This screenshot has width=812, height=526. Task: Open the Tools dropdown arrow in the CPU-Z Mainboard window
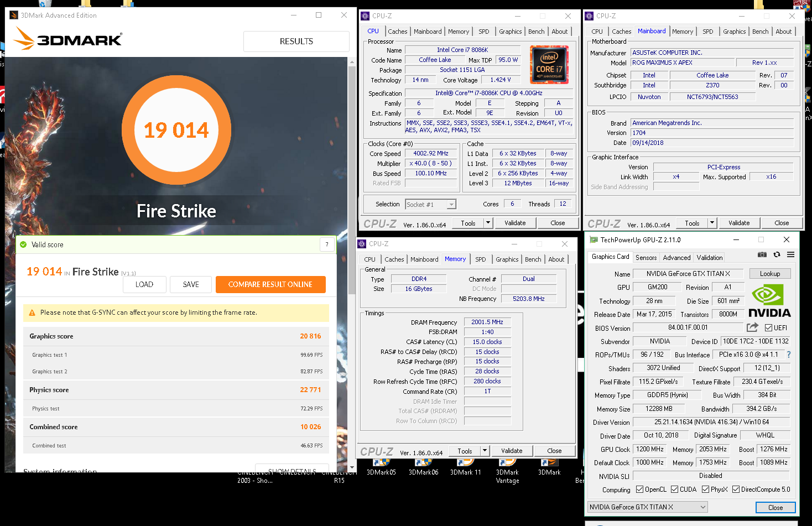(712, 223)
